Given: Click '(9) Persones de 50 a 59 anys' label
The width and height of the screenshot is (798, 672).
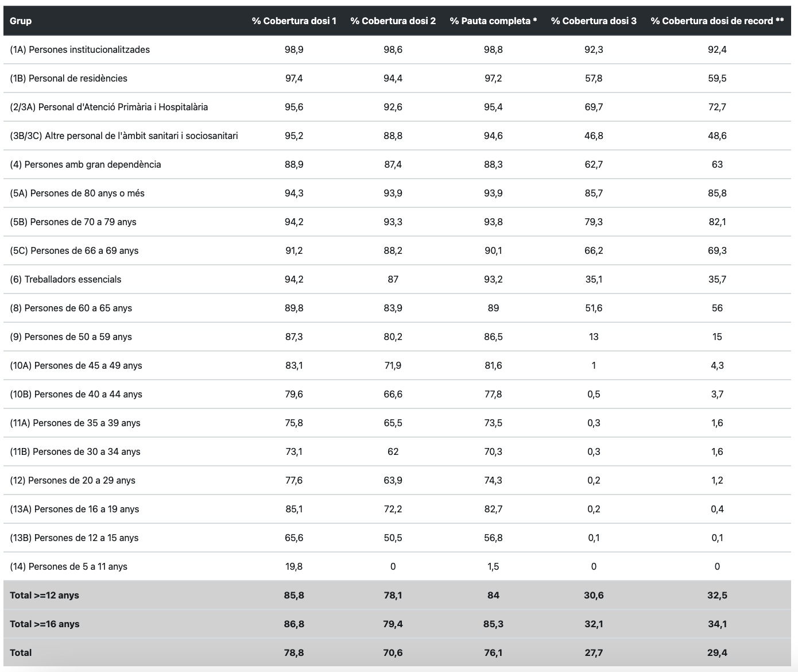Looking at the screenshot, I should pyautogui.click(x=71, y=337).
